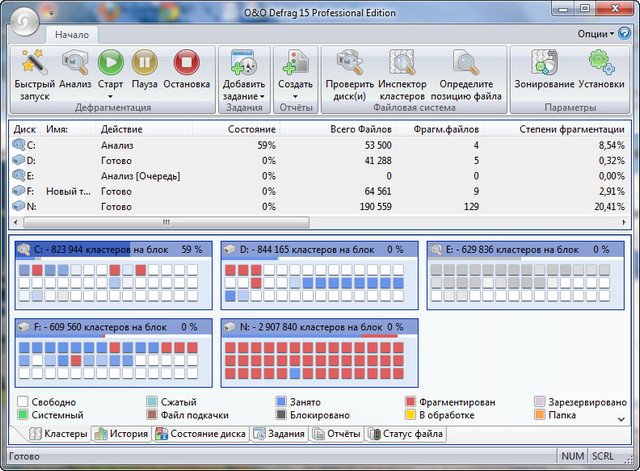Click horizontal scrollbar thumb in drive list
This screenshot has width=640, height=471.
point(167,222)
